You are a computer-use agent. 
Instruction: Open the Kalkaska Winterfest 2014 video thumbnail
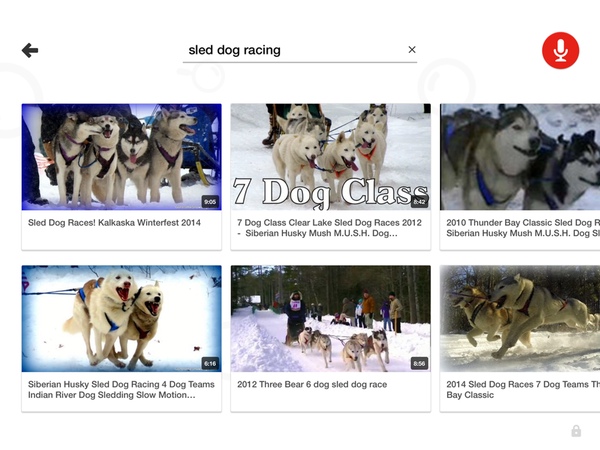[122, 157]
